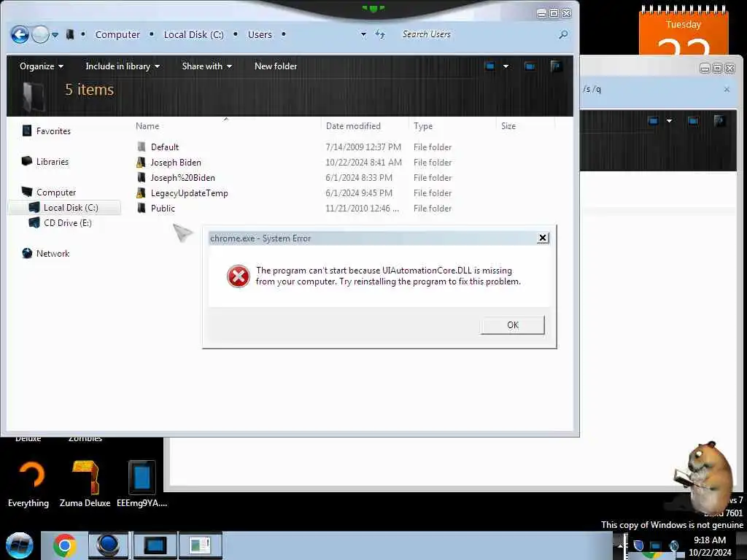Screen dimensions: 747x560
Task: Click the search magnifier icon
Action: (564, 34)
